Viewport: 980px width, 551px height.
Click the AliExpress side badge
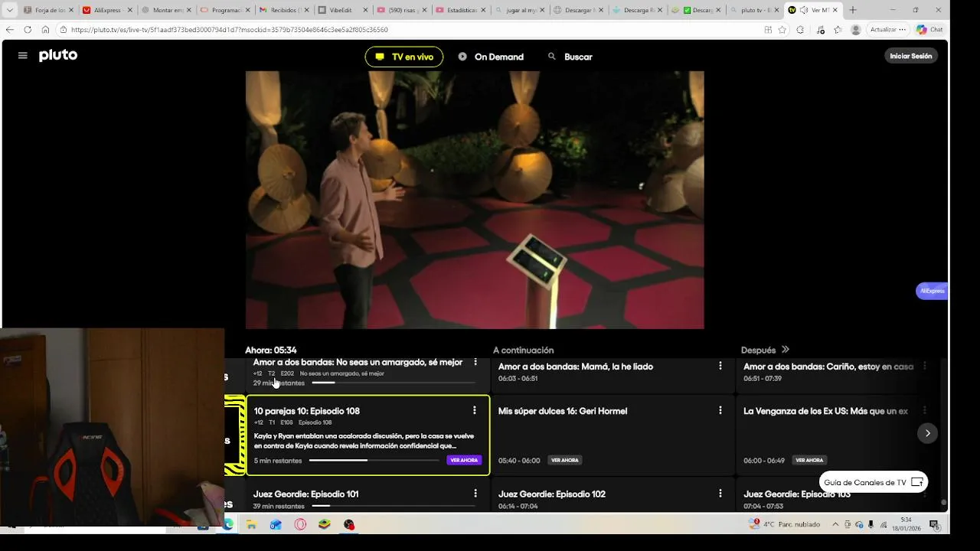click(x=932, y=291)
